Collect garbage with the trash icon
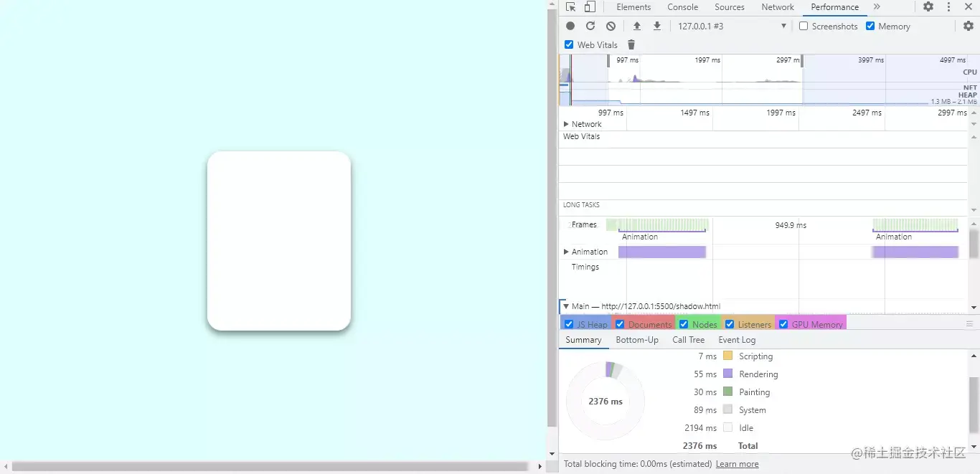The height and width of the screenshot is (474, 980). [631, 44]
